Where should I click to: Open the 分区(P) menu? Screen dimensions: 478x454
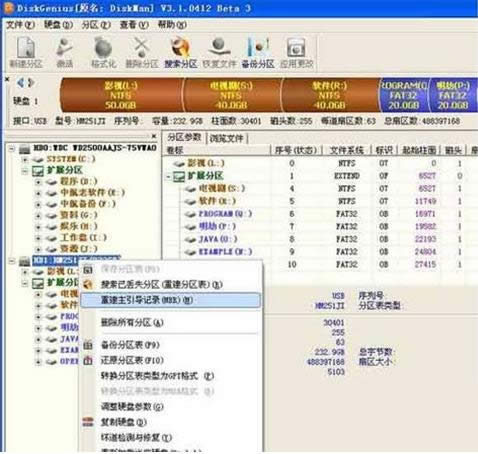point(96,25)
